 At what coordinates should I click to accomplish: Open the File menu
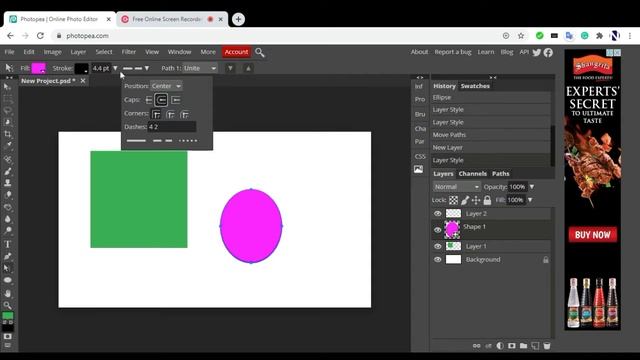coord(9,52)
